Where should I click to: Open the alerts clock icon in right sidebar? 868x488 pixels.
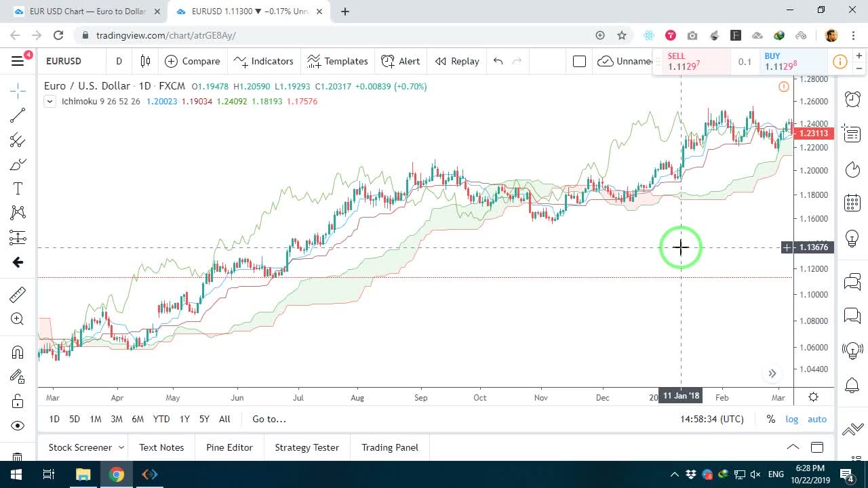point(852,99)
